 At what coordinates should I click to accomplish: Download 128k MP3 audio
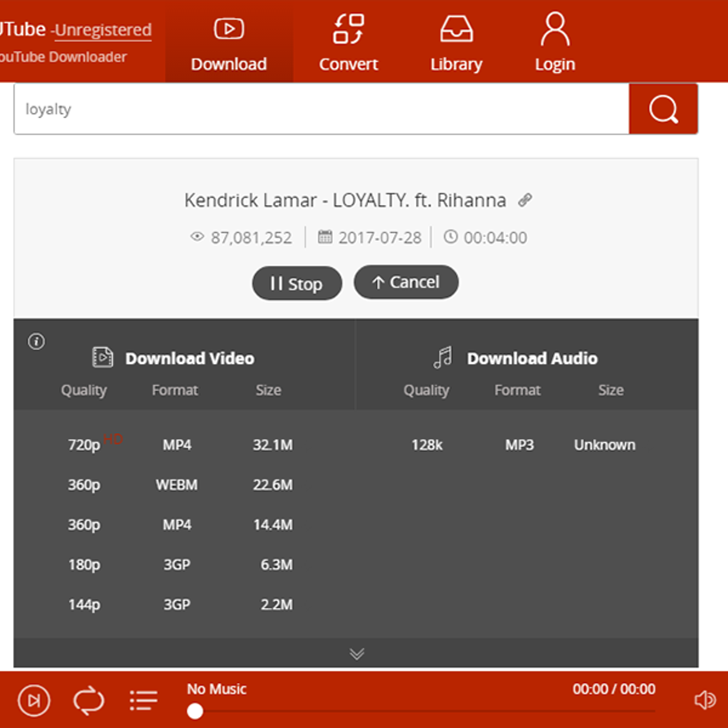[523, 445]
